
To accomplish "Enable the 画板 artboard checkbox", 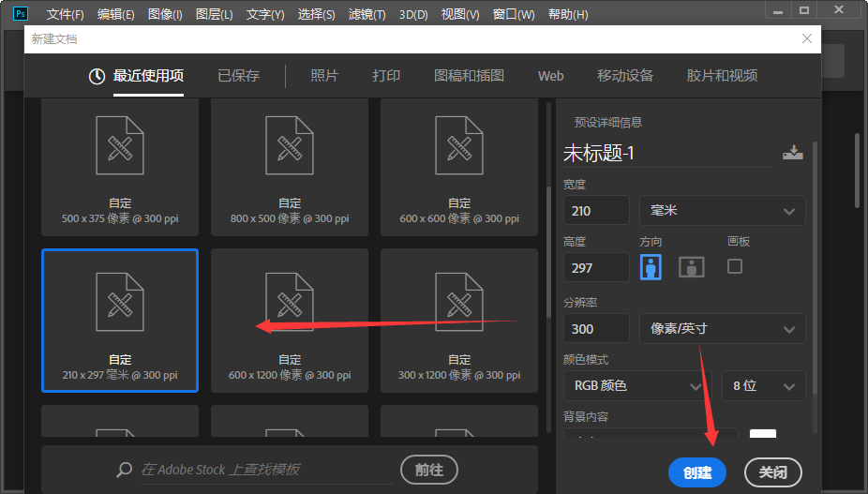I will (735, 266).
